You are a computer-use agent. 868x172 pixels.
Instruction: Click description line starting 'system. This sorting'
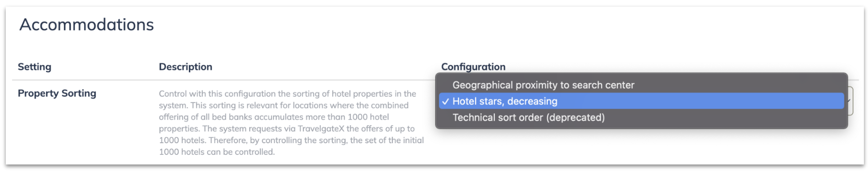coord(283,105)
